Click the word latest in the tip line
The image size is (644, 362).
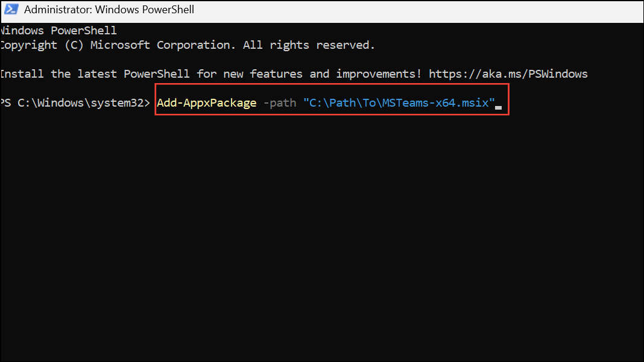[x=97, y=74]
